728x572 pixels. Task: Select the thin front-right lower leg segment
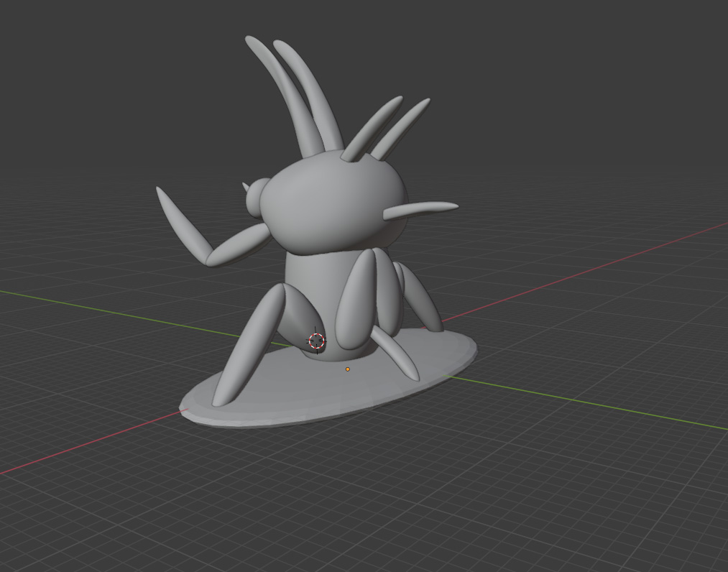click(395, 354)
